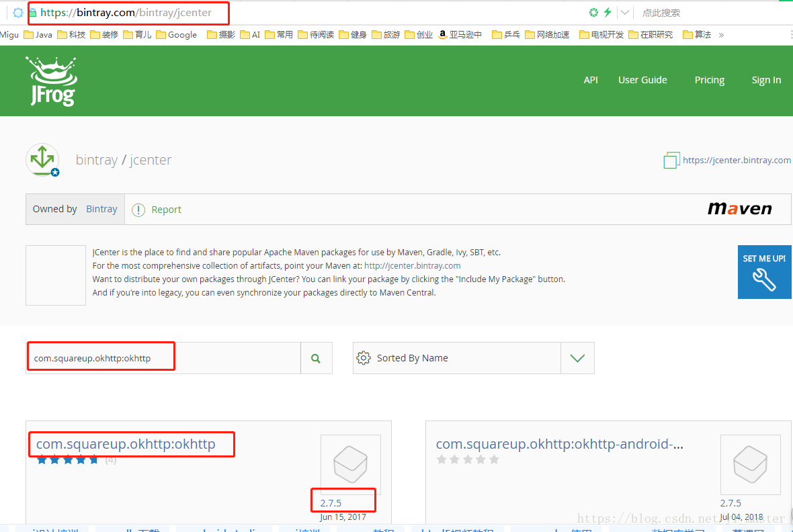The width and height of the screenshot is (793, 532).
Task: Click the Bintray owner link
Action: [x=101, y=209]
